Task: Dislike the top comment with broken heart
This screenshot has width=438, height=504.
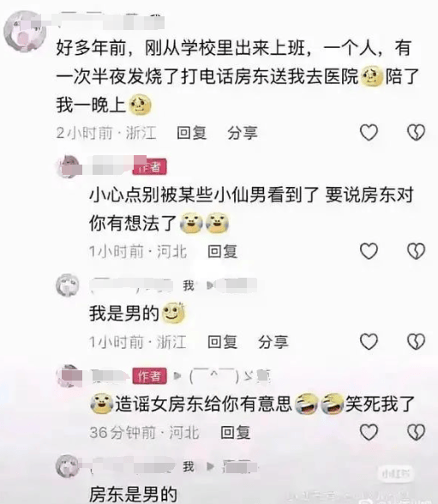Action: (416, 132)
